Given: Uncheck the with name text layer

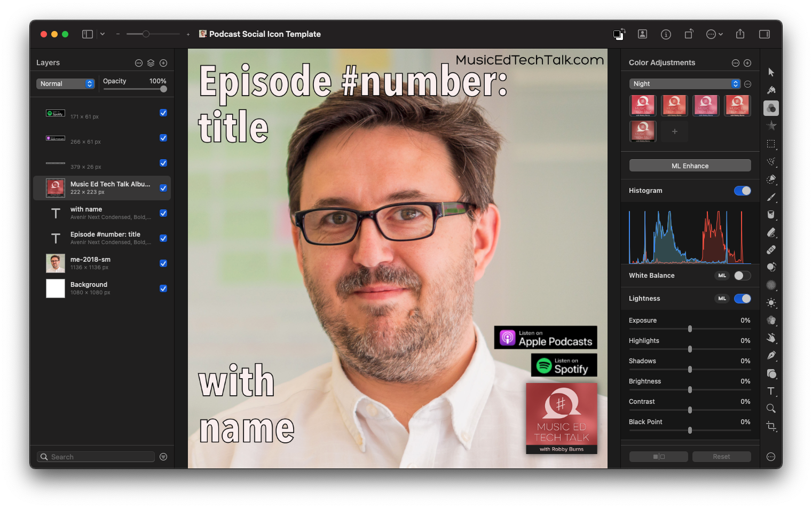Looking at the screenshot, I should 163,213.
